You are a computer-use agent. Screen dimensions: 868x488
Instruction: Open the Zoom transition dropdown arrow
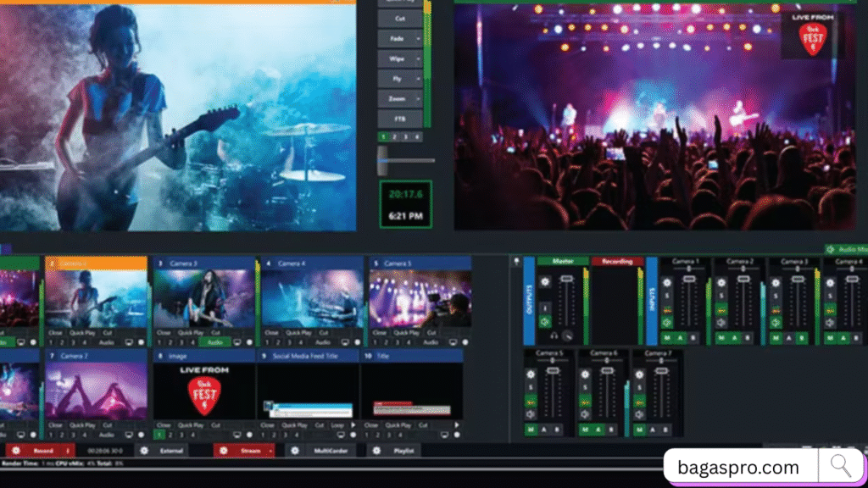(418, 98)
